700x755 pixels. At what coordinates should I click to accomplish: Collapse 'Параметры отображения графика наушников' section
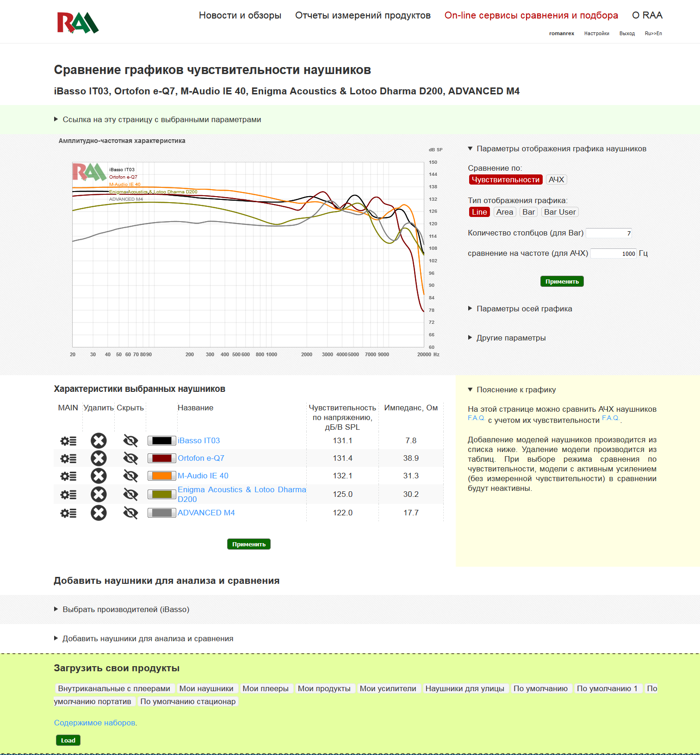(557, 149)
